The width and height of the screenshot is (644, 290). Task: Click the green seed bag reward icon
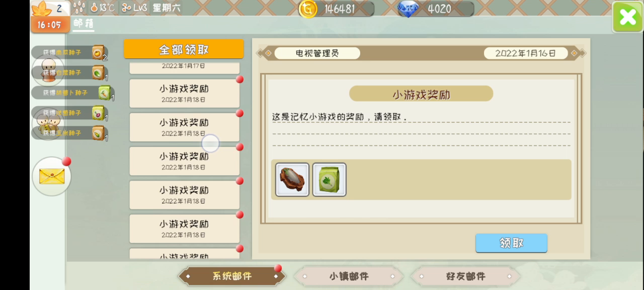(x=330, y=180)
